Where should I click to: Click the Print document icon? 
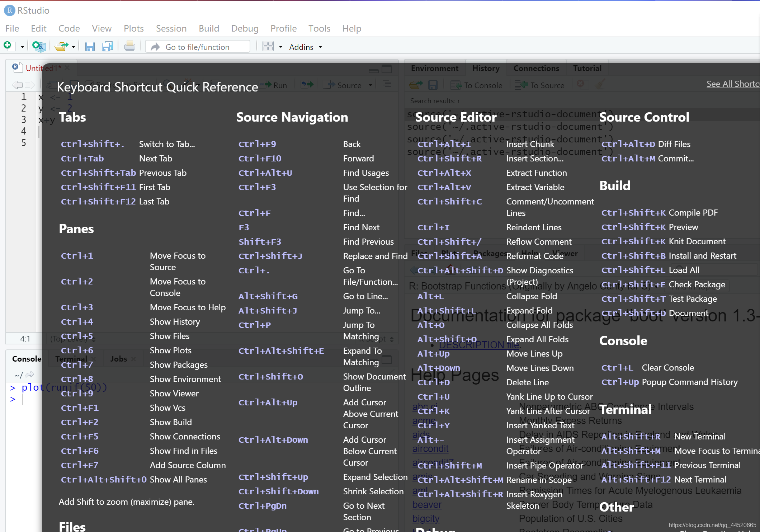(x=129, y=46)
